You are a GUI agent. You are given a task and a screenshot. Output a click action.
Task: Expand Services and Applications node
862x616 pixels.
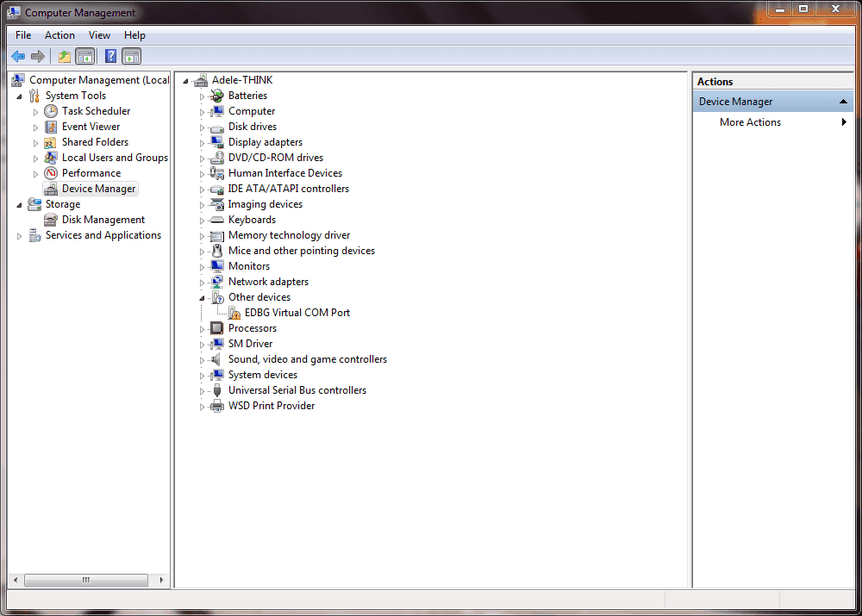click(19, 236)
